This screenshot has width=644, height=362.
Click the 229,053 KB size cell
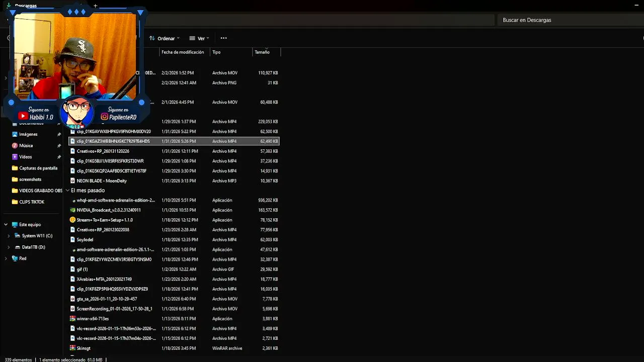coord(268,122)
